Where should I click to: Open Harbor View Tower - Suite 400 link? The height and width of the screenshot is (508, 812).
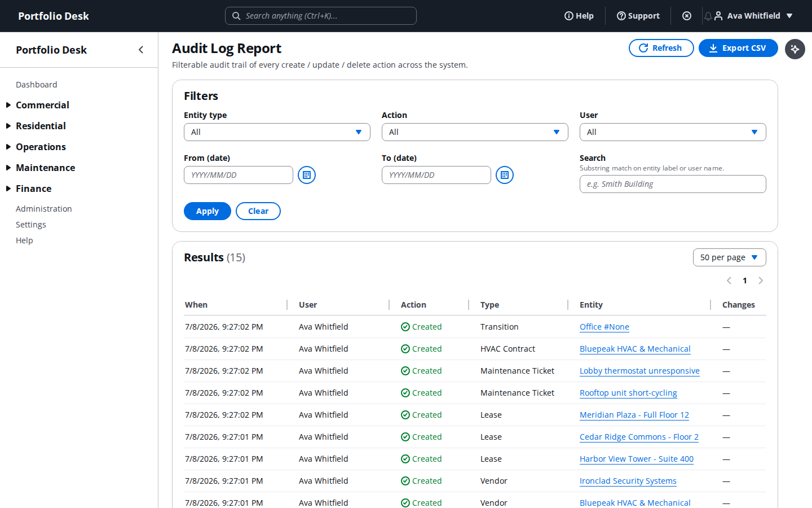(637, 459)
